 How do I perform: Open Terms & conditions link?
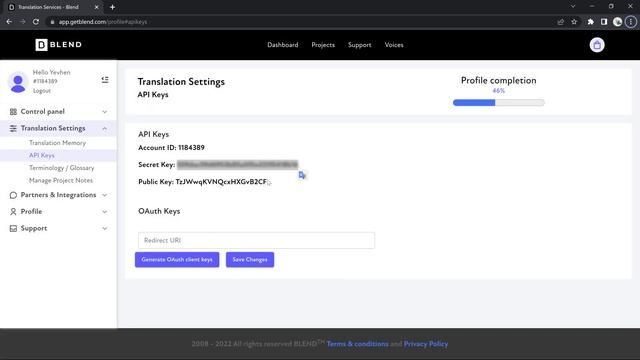coord(358,344)
